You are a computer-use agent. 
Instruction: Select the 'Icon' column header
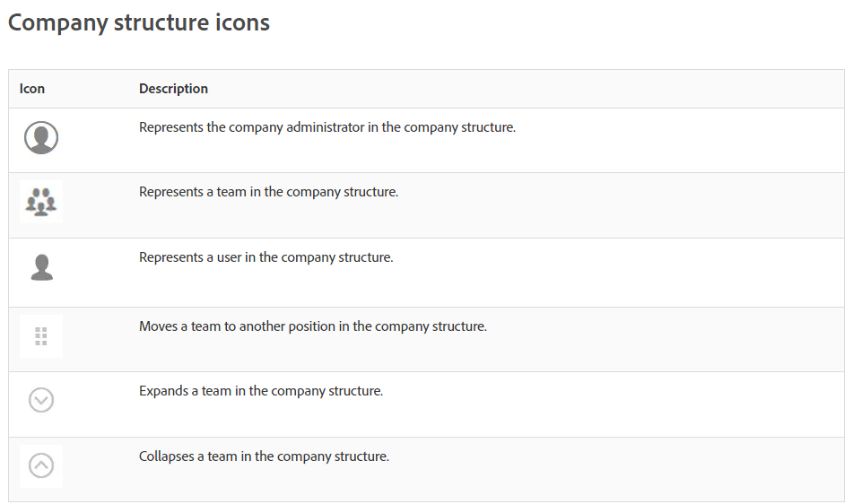point(32,89)
